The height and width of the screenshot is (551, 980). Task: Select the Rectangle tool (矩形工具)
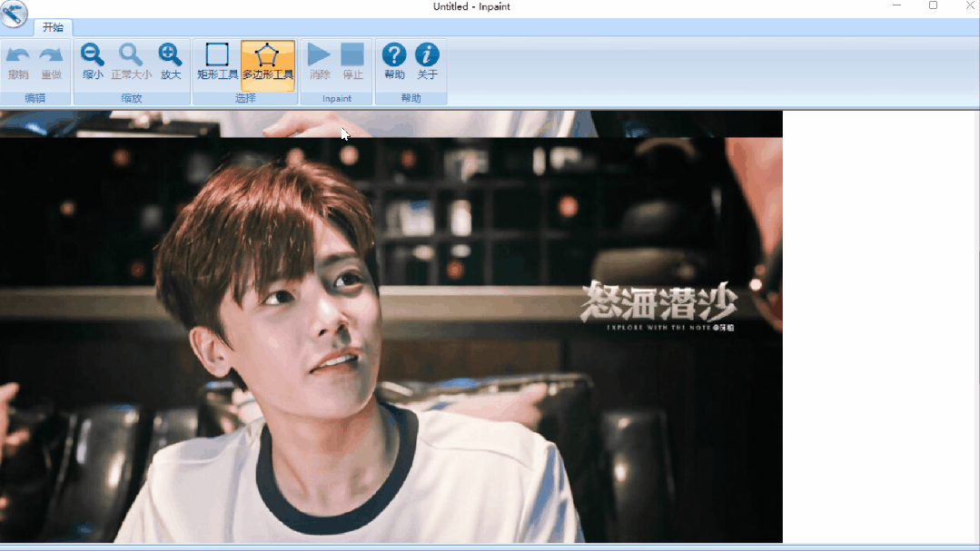coord(217,62)
